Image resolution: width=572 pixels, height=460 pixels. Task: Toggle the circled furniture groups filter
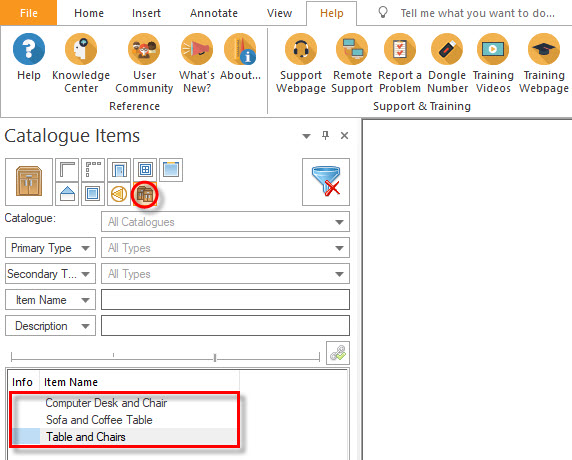(145, 194)
